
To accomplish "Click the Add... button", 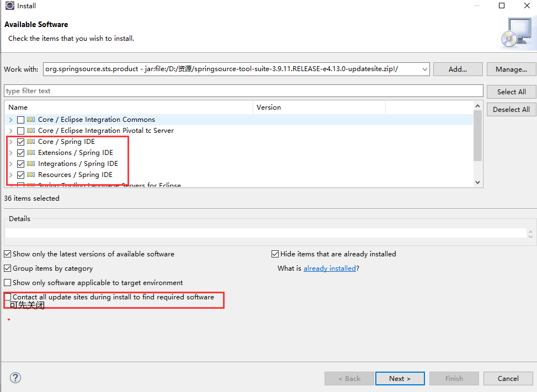I will [x=458, y=69].
